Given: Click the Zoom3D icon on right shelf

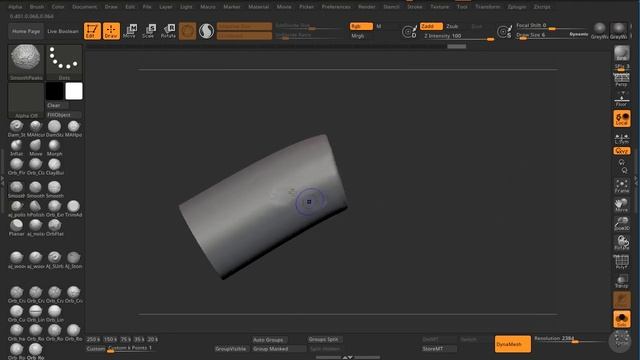Looking at the screenshot, I should pos(622,224).
